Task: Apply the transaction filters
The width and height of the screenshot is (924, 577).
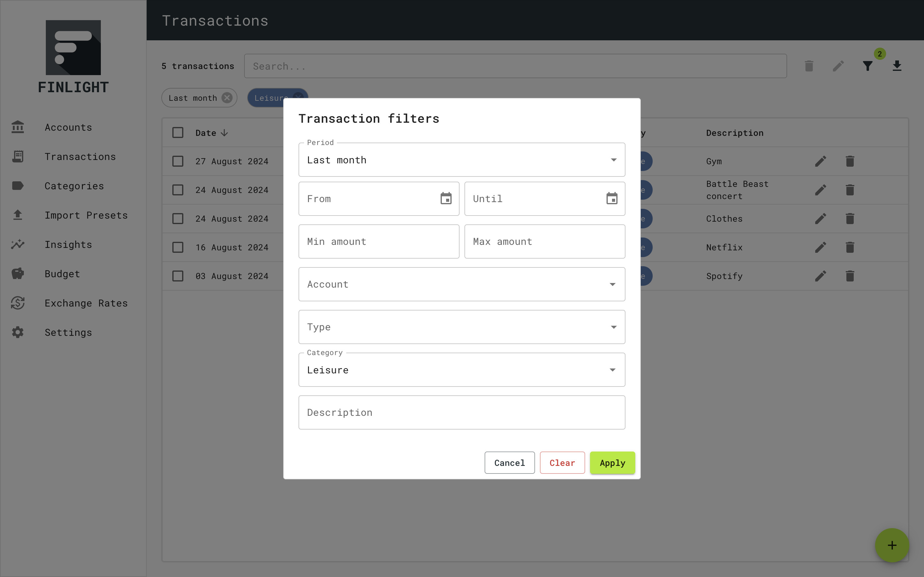Action: (x=612, y=463)
